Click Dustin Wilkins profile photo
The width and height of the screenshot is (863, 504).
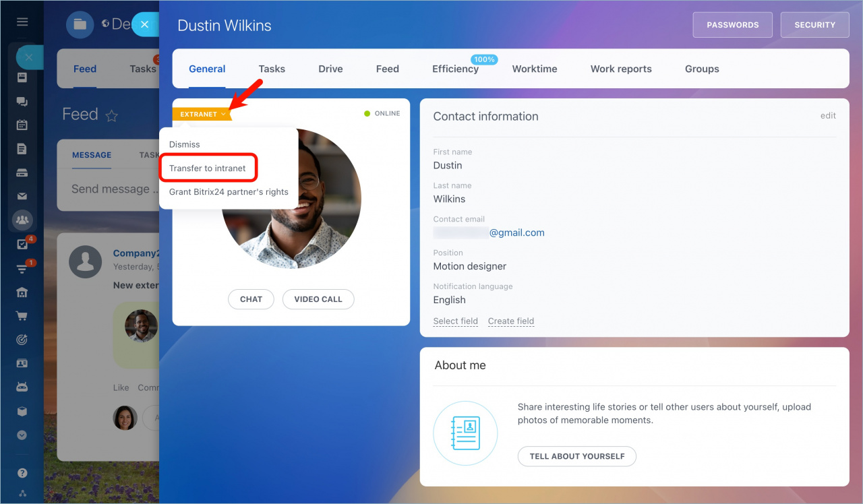(291, 199)
